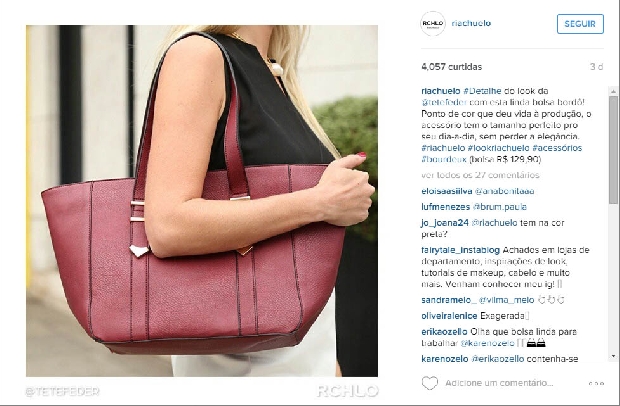Click the Riachuelo profile avatar
The image size is (620, 406).
coord(433,23)
